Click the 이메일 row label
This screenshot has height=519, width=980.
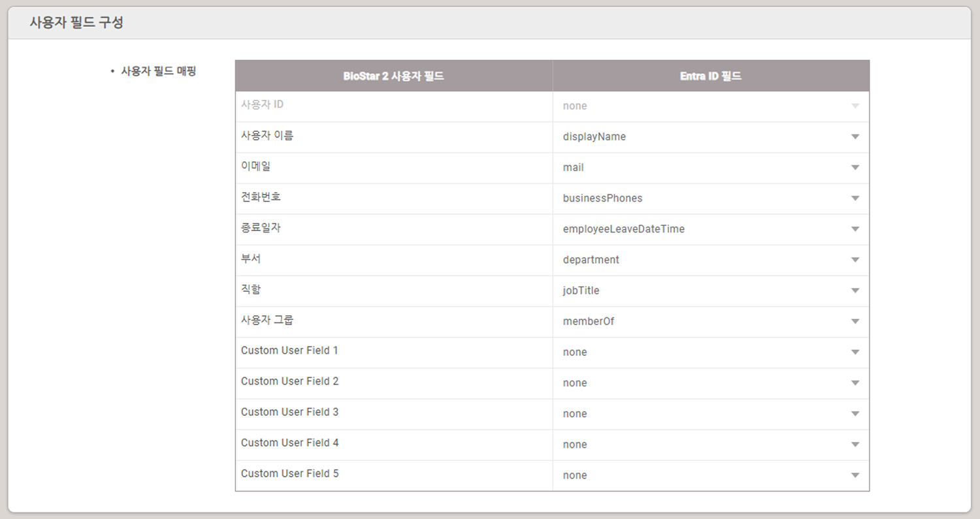[255, 166]
